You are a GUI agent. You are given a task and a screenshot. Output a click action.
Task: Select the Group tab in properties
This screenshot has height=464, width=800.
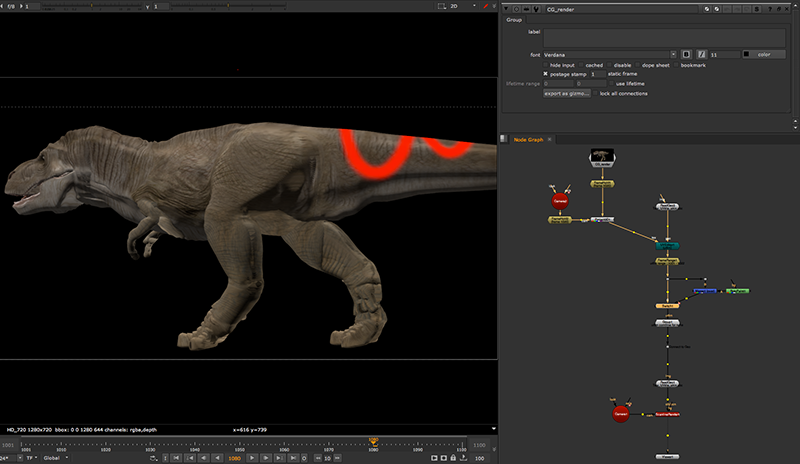pos(514,19)
